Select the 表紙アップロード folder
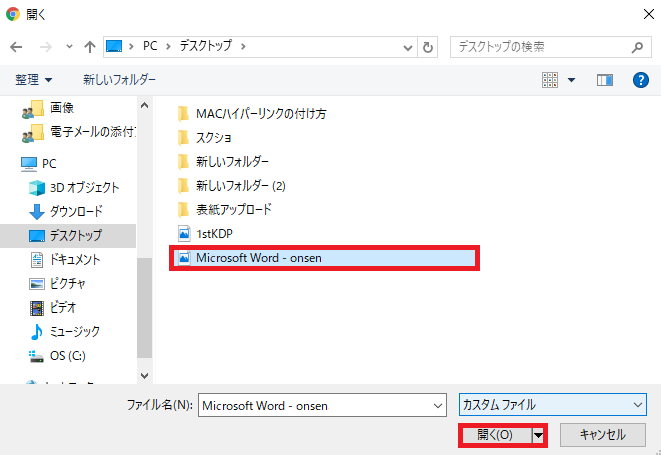 coord(225,210)
